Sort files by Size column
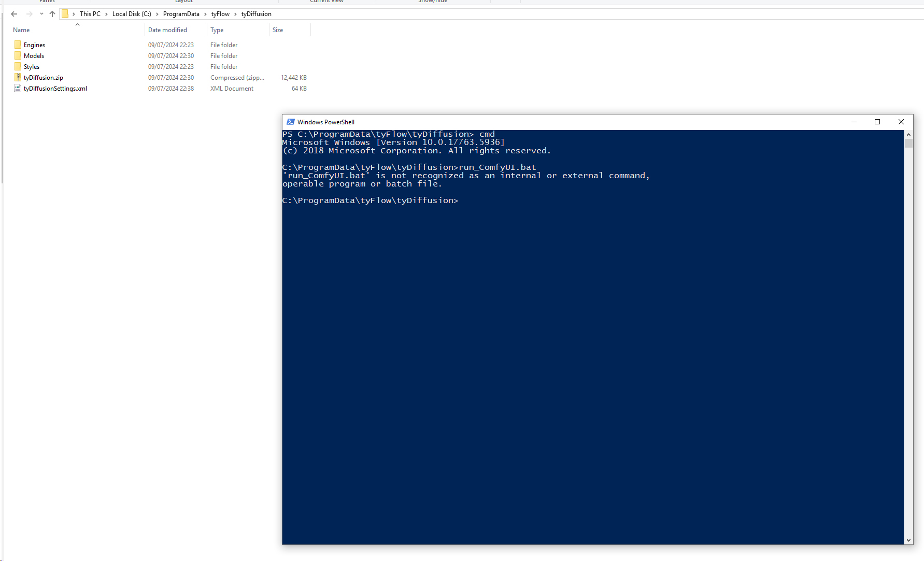 [x=278, y=30]
